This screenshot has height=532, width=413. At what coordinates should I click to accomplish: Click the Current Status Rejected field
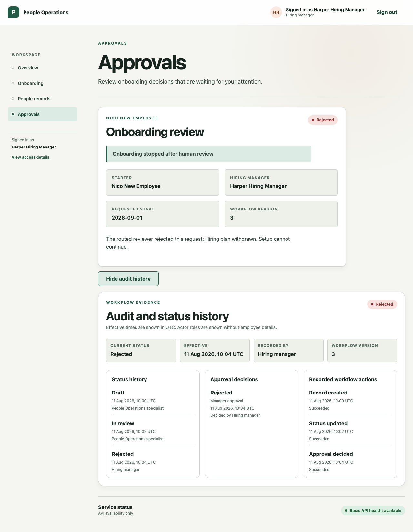click(141, 350)
